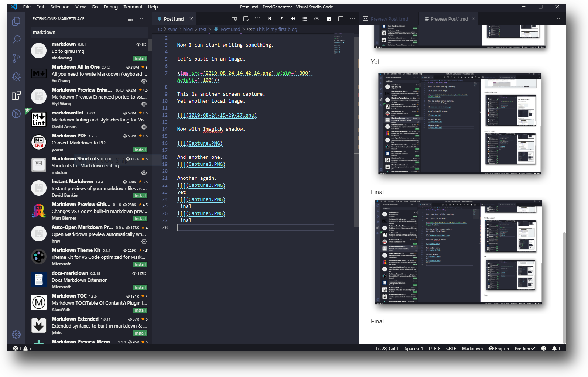Change end of line sequence CRLF
This screenshot has width=588, height=377.
point(451,348)
